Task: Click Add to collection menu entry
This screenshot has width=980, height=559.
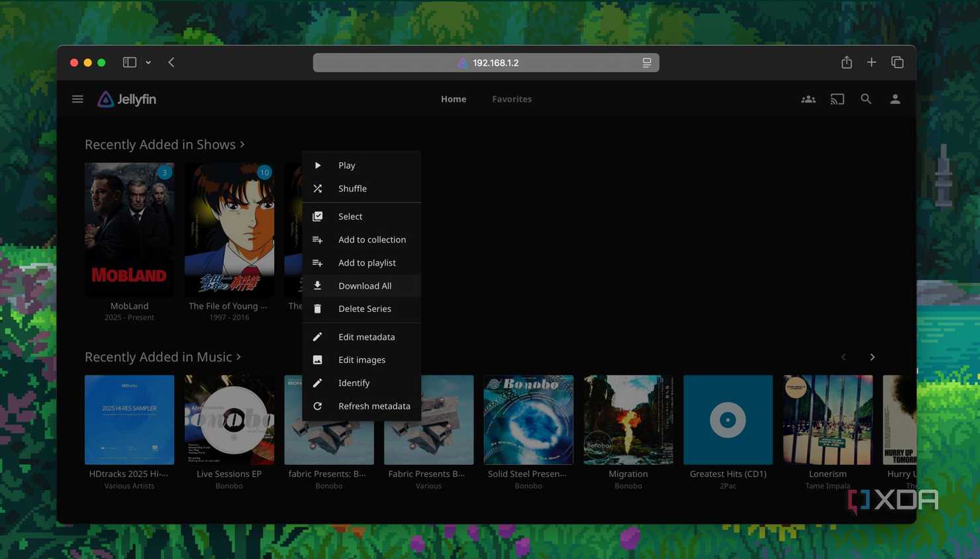Action: coord(362,240)
